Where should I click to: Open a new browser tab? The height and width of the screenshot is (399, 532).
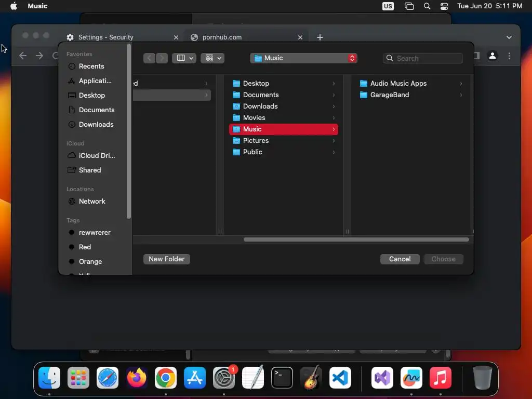point(320,37)
